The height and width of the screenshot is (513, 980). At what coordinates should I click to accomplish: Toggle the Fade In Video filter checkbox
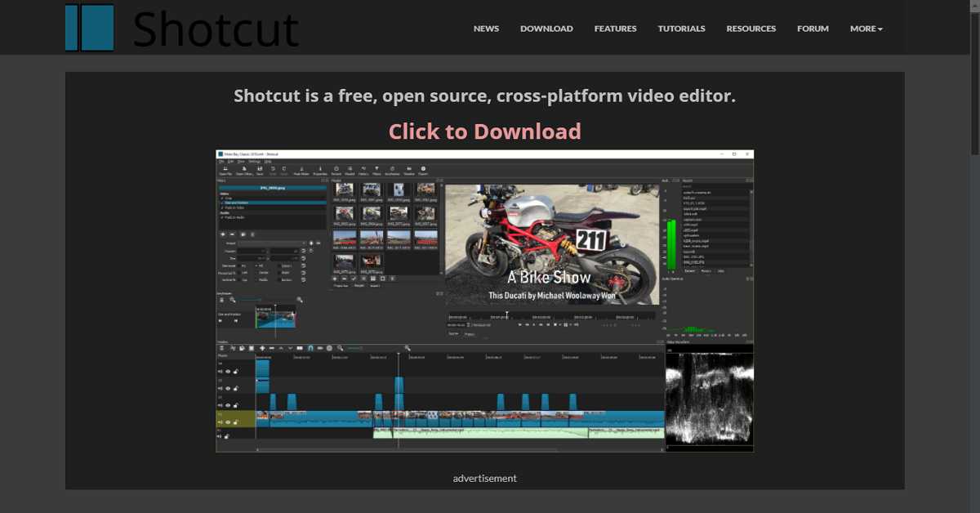coord(222,207)
